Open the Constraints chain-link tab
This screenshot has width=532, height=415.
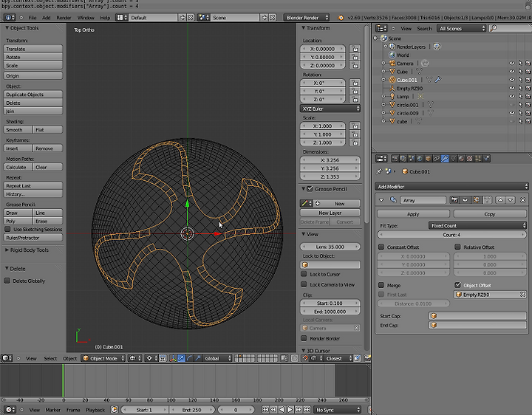point(437,158)
